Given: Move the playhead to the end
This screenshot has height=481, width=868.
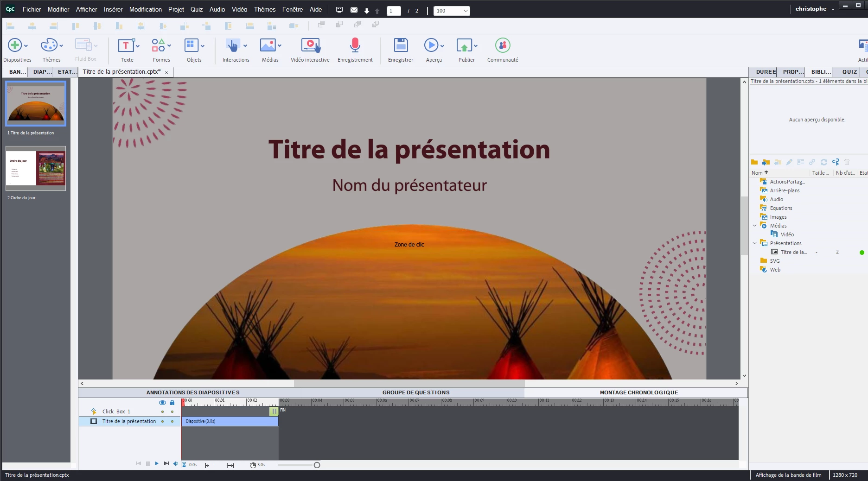Looking at the screenshot, I should click(x=166, y=463).
